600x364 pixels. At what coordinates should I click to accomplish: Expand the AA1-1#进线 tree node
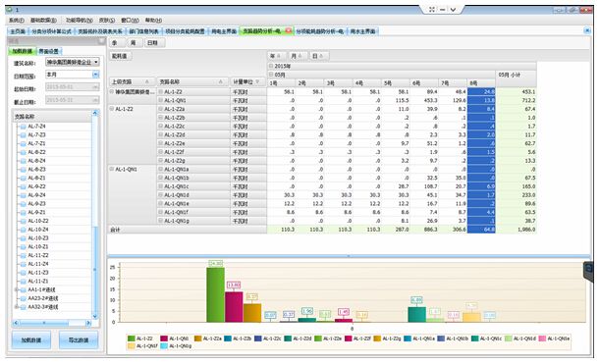tap(17, 289)
